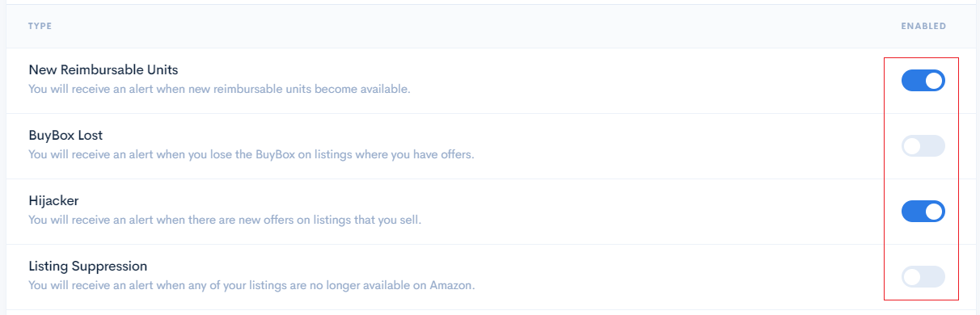The width and height of the screenshot is (980, 315).
Task: Enable the Listing Suppression alert switch
Action: point(923,277)
